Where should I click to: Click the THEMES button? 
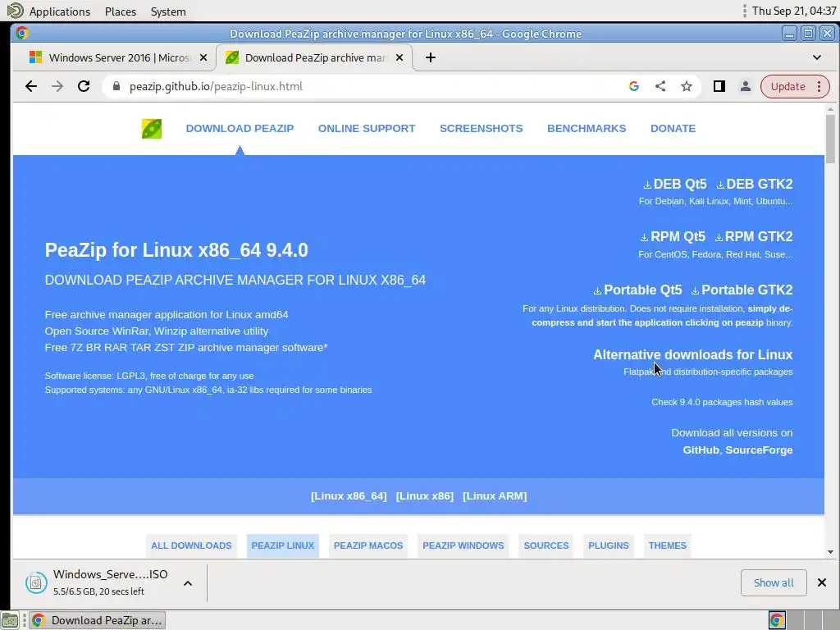tap(668, 546)
